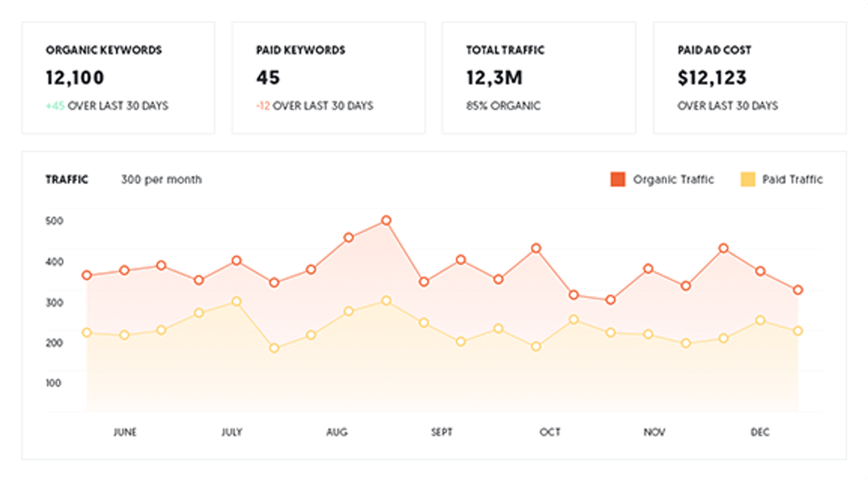Viewport: 868px width, 481px height.
Task: Select the red Organic Traffic legend swatch
Action: [617, 179]
